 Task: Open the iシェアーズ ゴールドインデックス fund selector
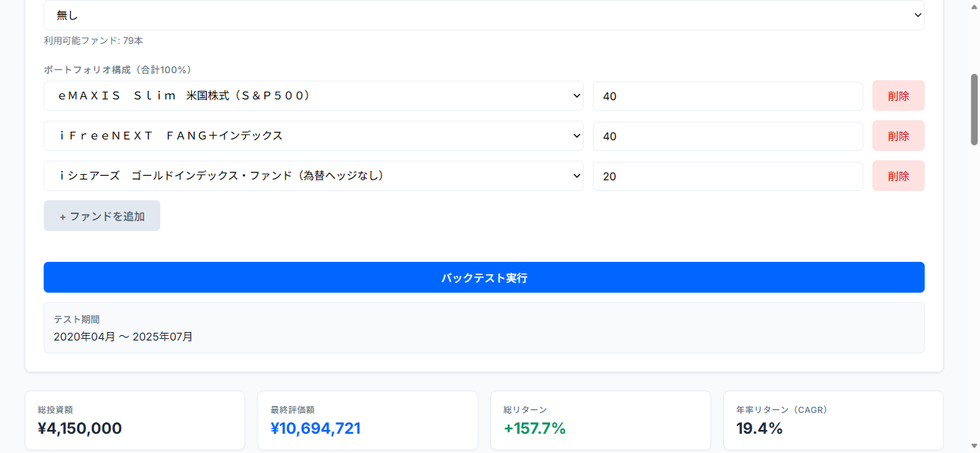[x=313, y=176]
